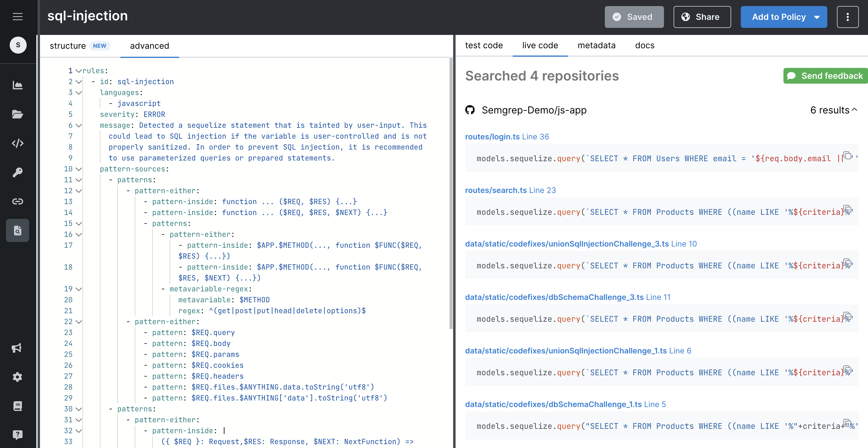Open the Add to Policy dropdown arrow
This screenshot has width=868, height=448.
817,17
